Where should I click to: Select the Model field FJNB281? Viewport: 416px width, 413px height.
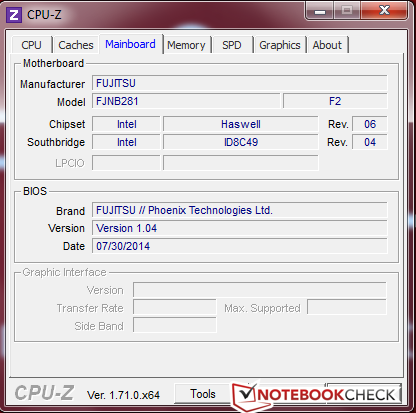186,101
